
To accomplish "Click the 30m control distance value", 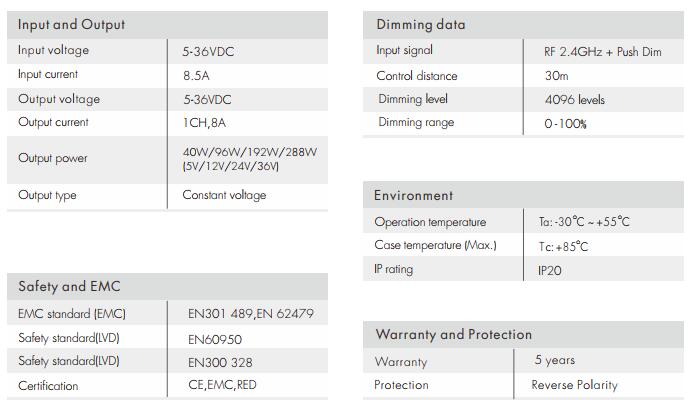I will 557,76.
